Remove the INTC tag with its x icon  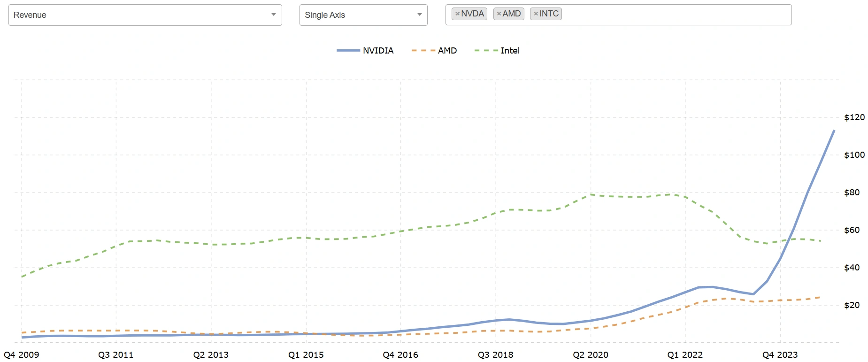pyautogui.click(x=536, y=14)
